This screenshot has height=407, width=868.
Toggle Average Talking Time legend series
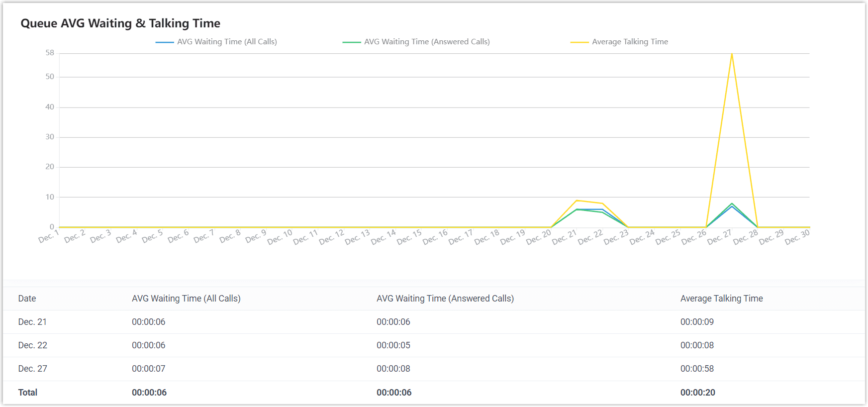pos(619,42)
